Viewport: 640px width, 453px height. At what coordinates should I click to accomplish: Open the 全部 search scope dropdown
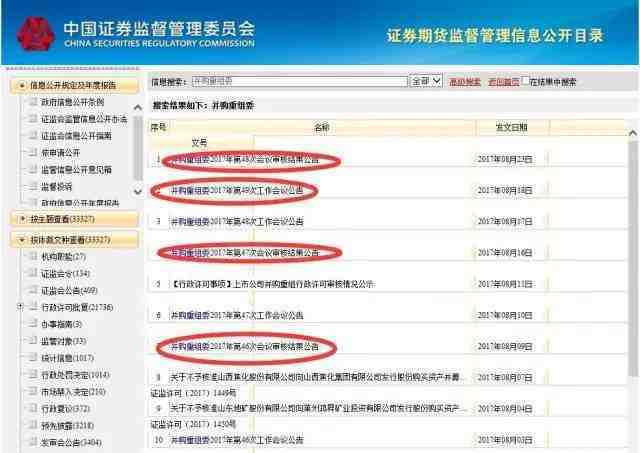[x=426, y=81]
